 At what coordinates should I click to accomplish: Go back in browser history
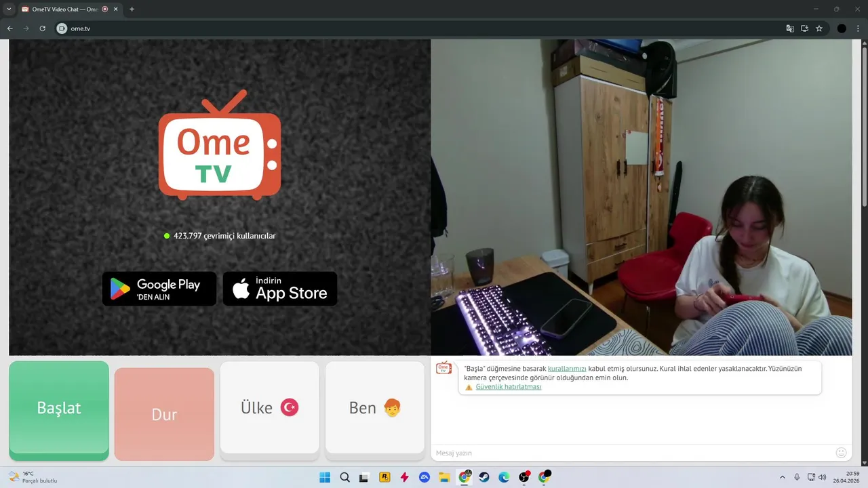[x=10, y=28]
